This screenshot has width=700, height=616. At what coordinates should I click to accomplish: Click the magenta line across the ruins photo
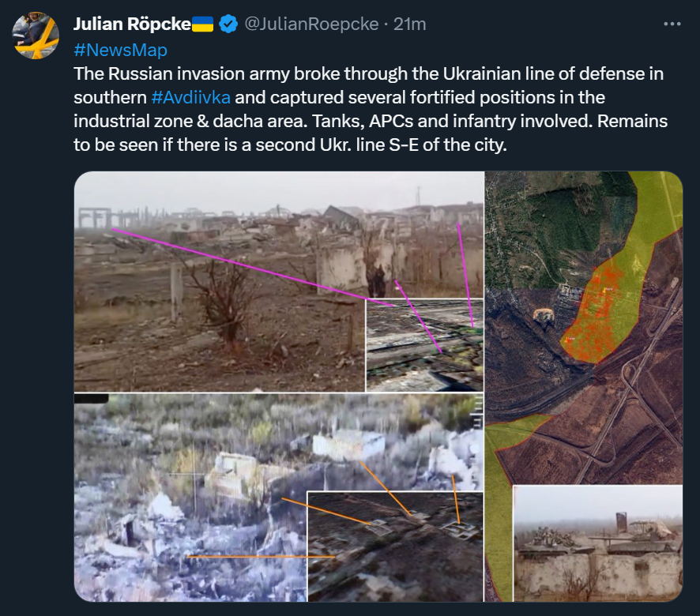click(252, 267)
